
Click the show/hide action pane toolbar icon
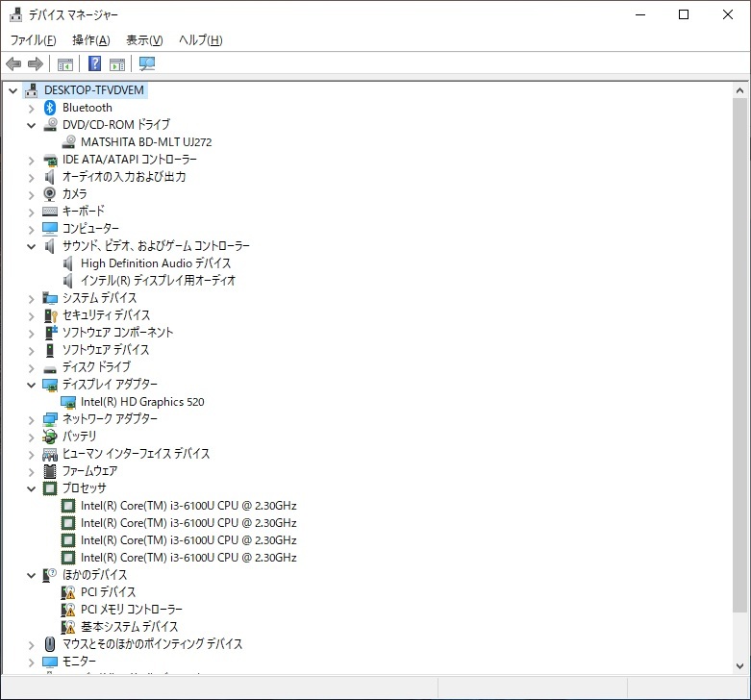tap(117, 64)
